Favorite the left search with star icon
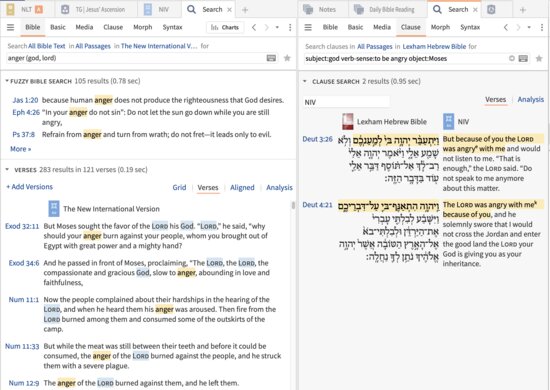 pos(287,58)
